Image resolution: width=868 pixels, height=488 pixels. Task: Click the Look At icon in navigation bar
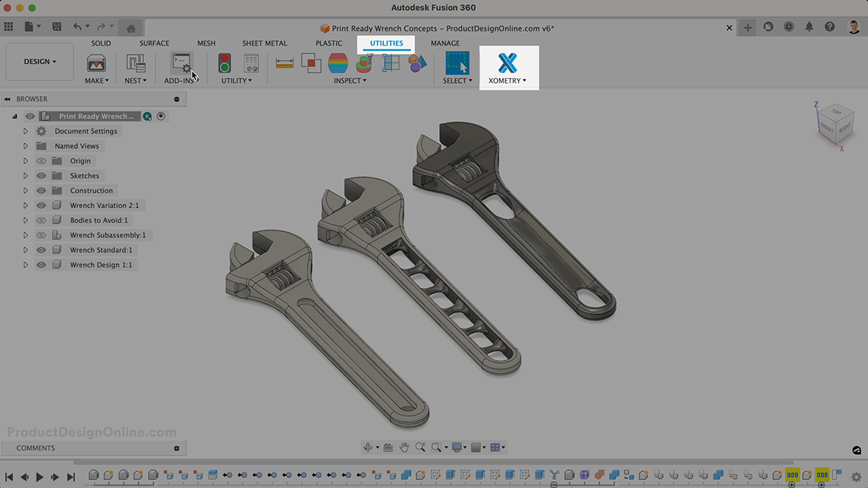[x=388, y=447]
